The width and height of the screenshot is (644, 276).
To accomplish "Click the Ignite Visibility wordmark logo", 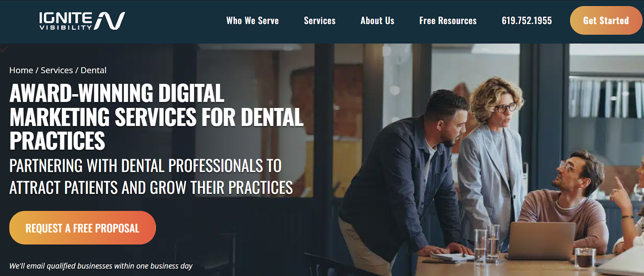I will (x=65, y=21).
